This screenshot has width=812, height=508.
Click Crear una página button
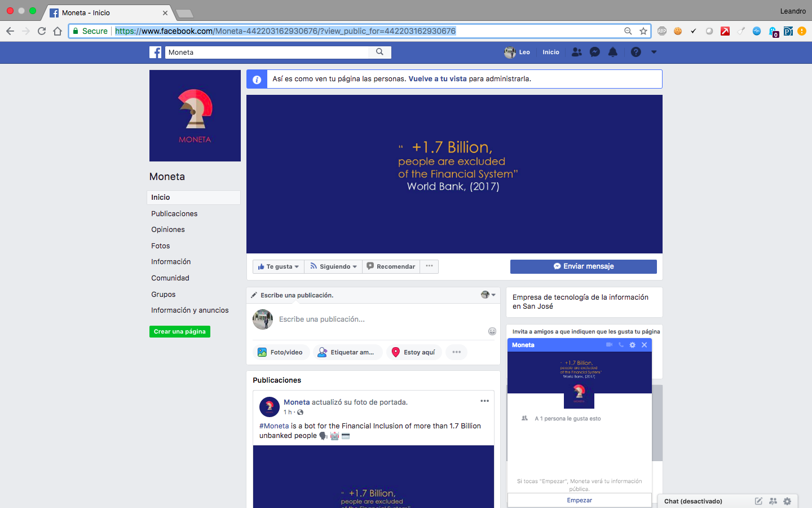pyautogui.click(x=180, y=331)
